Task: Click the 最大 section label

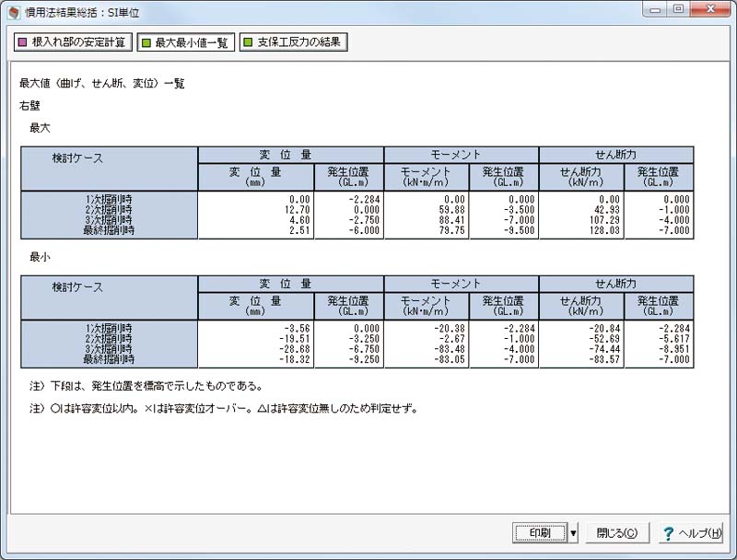Action: [x=40, y=128]
